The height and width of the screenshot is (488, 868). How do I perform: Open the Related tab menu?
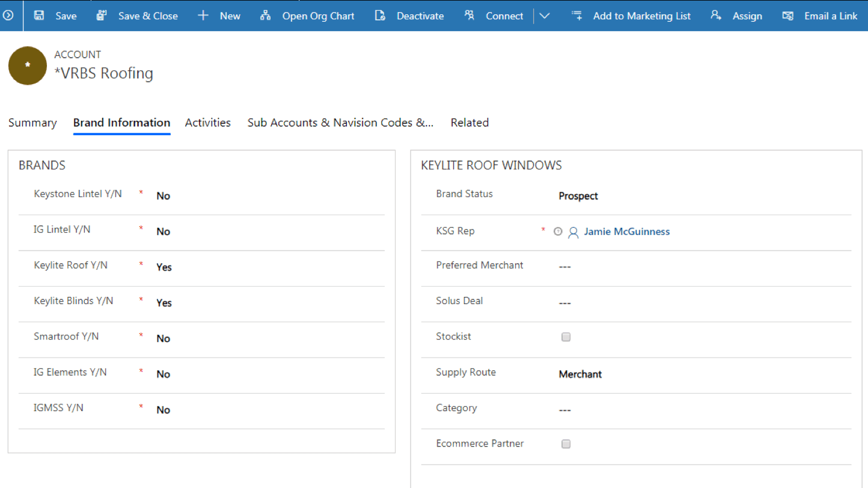pyautogui.click(x=469, y=123)
